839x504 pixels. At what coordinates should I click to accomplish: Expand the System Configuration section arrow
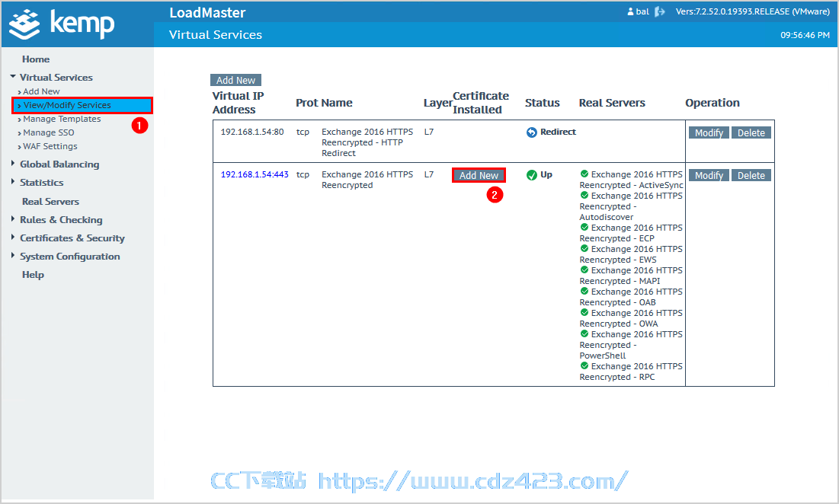(x=13, y=256)
